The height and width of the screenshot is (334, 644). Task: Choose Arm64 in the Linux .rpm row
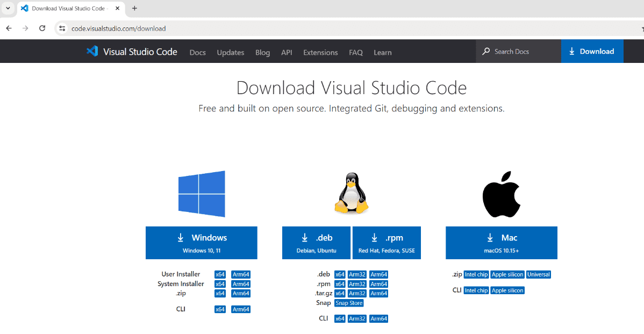point(378,284)
